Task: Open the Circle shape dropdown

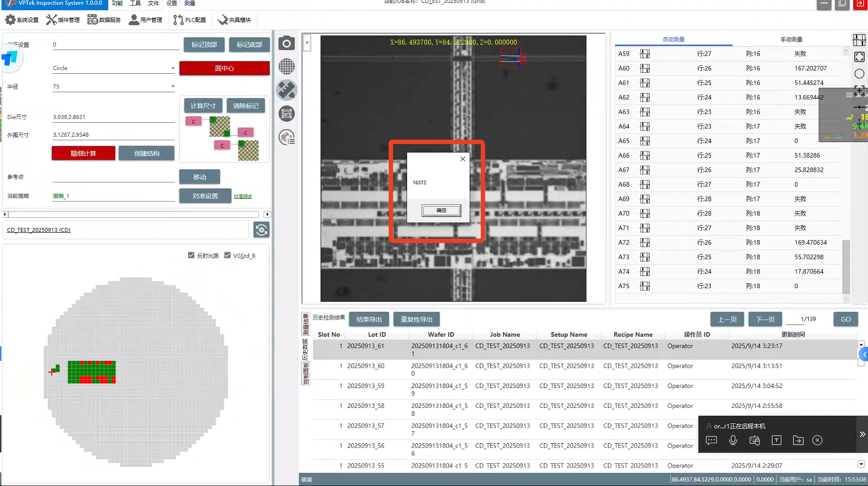Action: [x=173, y=68]
